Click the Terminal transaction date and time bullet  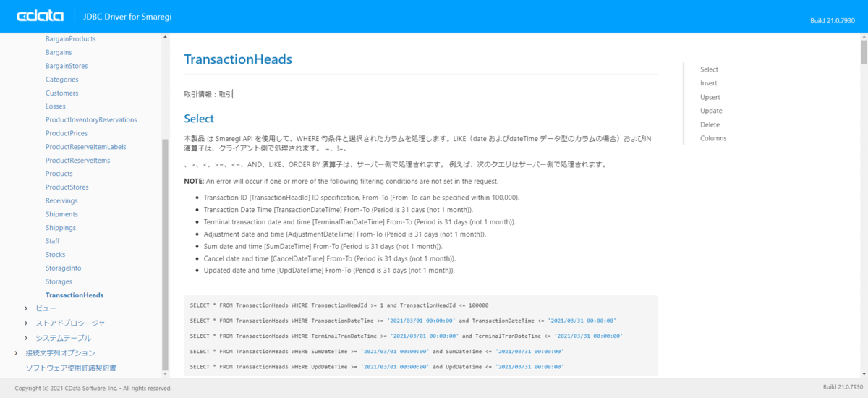[359, 222]
